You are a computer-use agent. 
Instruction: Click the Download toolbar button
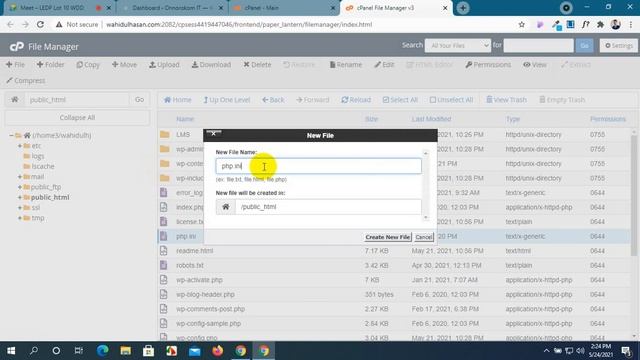tap(211, 64)
